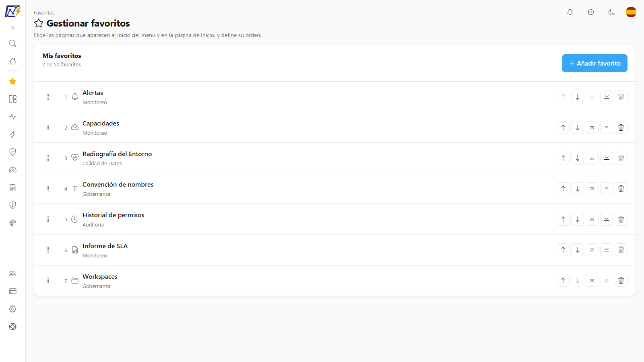Open sidebar fingerprint icon section
The width and height of the screenshot is (644, 362).
(13, 223)
